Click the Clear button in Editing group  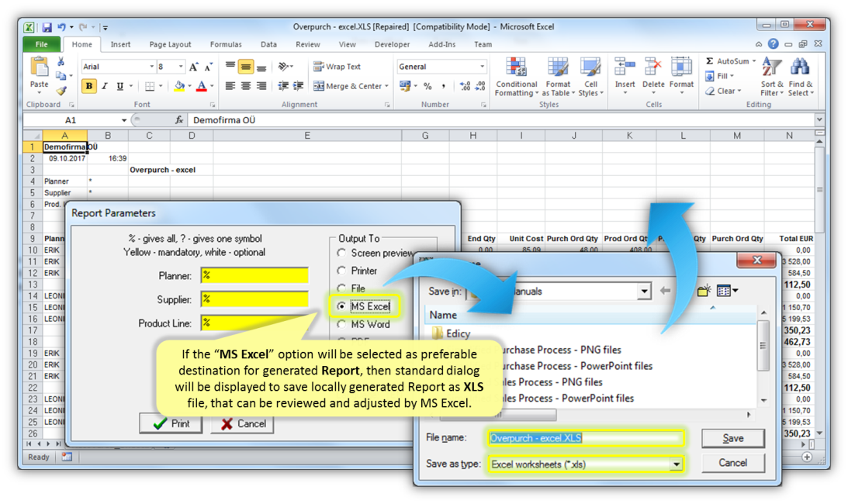723,91
